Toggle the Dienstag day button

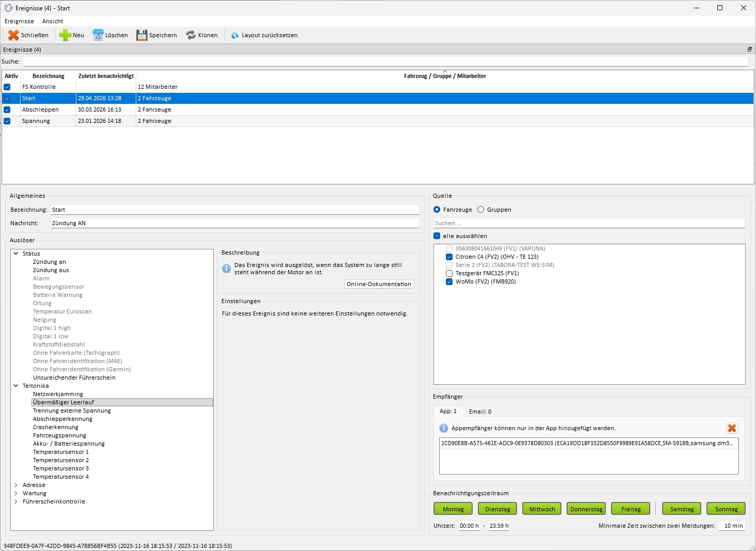pyautogui.click(x=497, y=509)
